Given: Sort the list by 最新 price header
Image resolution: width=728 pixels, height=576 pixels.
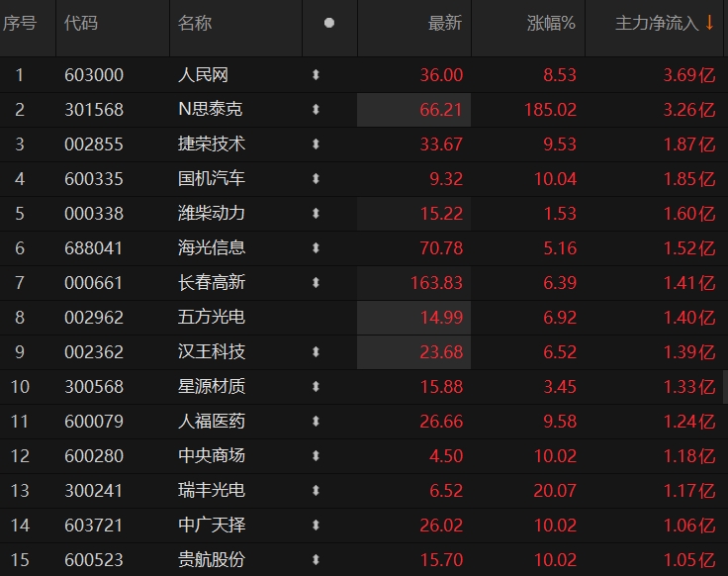Looking at the screenshot, I should coord(444,23).
